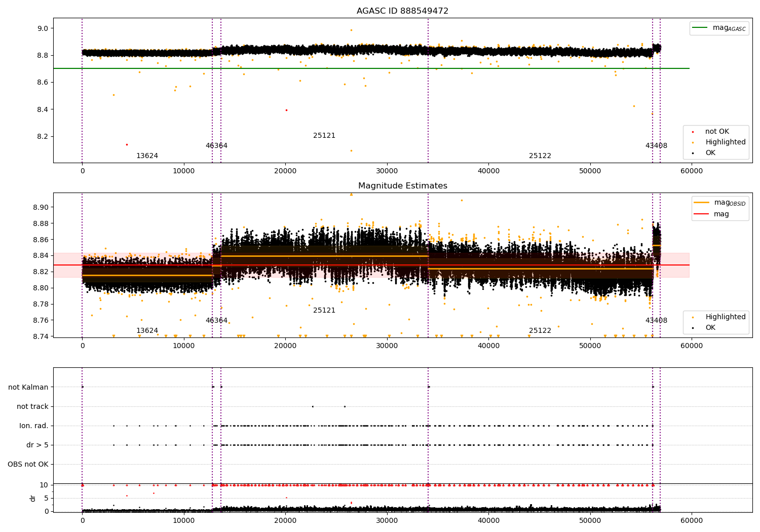Click OBSID label 13624 in Magnitude Estimates plot
760x532 pixels.
click(x=147, y=331)
